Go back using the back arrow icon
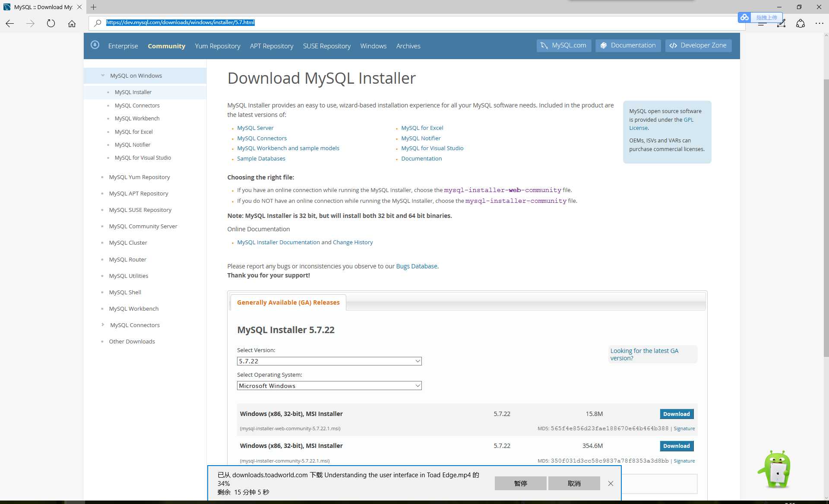 pos(9,24)
